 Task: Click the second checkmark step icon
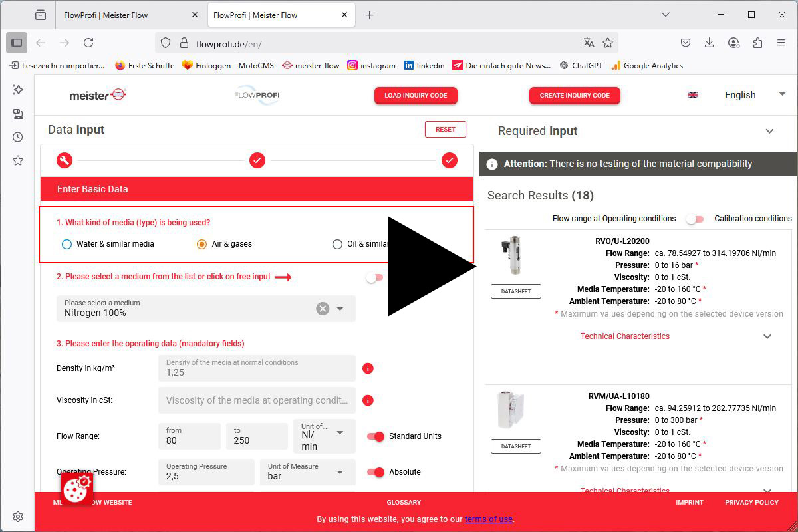point(257,160)
